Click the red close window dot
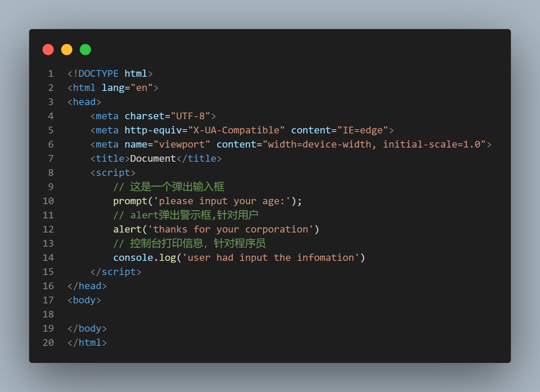Viewport: 540px width, 392px height. coord(48,50)
